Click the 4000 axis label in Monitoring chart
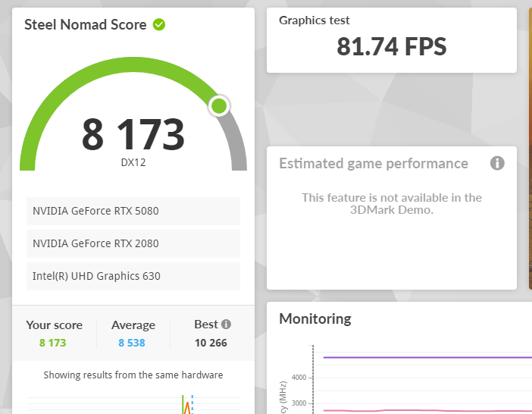532x414 pixels. pyautogui.click(x=299, y=378)
